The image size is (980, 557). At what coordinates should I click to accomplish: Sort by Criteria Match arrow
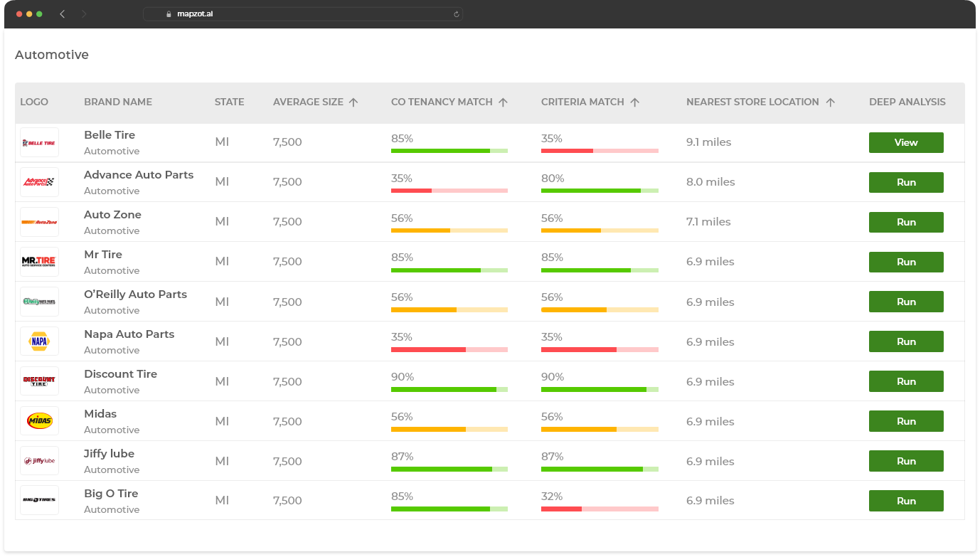(635, 102)
